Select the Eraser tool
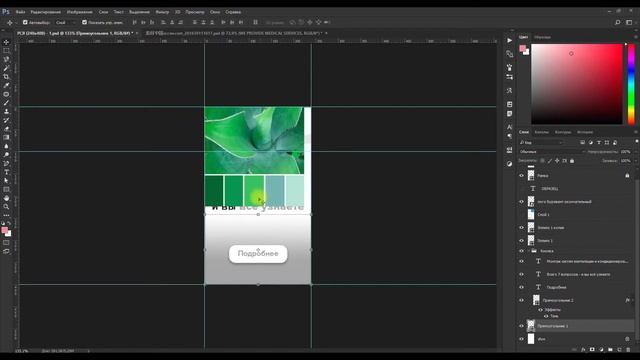The width and height of the screenshot is (640, 360). tap(6, 129)
